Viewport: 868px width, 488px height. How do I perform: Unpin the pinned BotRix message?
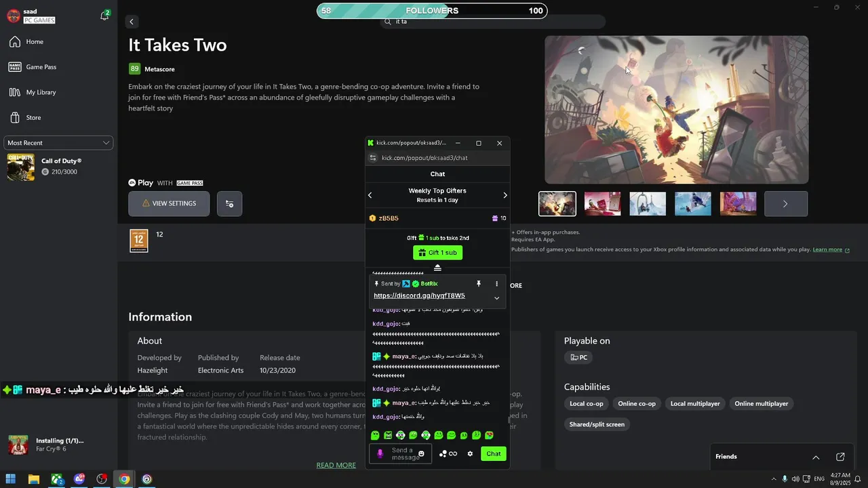click(x=478, y=284)
